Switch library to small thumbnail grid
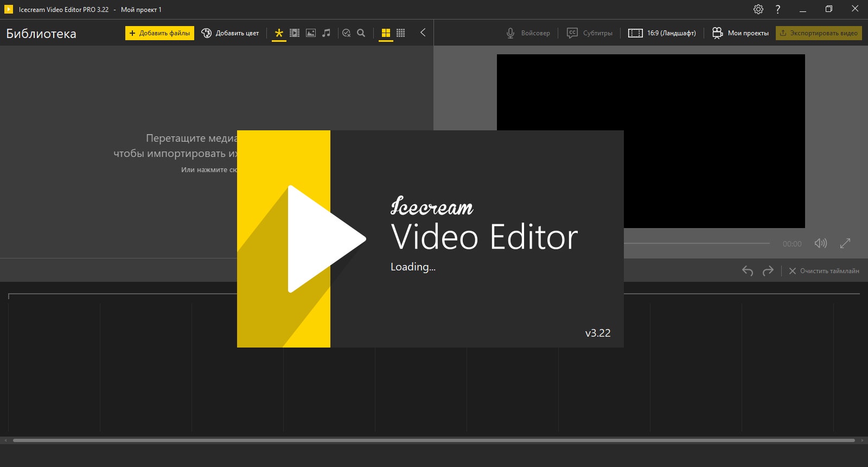 (401, 33)
